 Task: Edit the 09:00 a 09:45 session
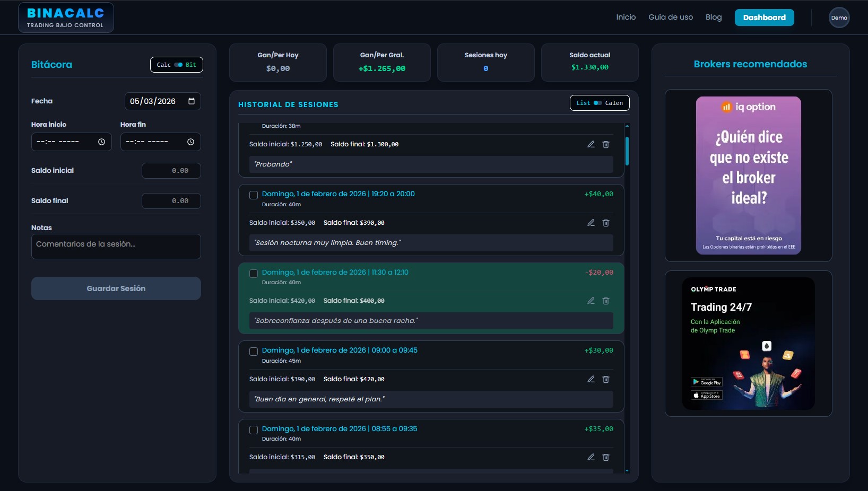click(591, 379)
